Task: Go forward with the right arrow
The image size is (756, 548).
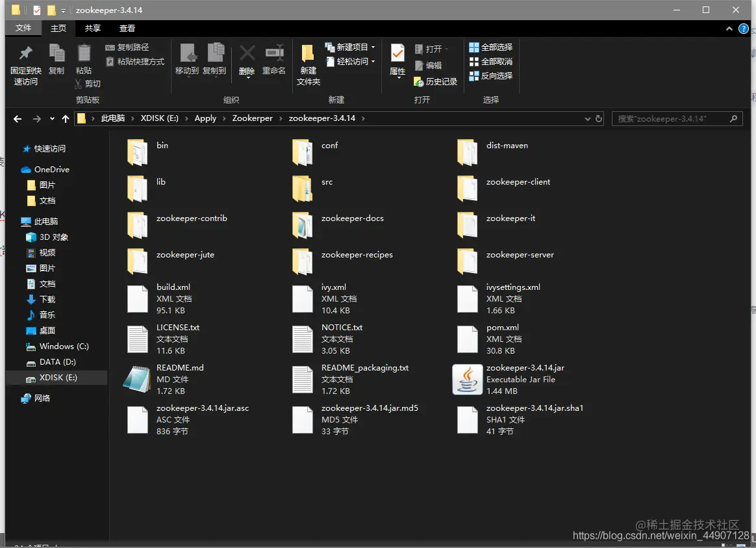Action: [x=36, y=119]
